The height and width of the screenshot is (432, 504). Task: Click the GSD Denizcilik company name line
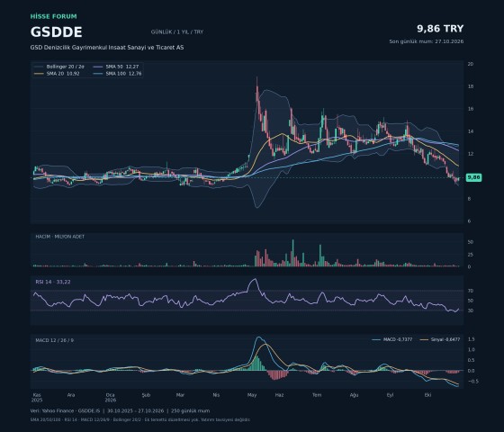107,47
